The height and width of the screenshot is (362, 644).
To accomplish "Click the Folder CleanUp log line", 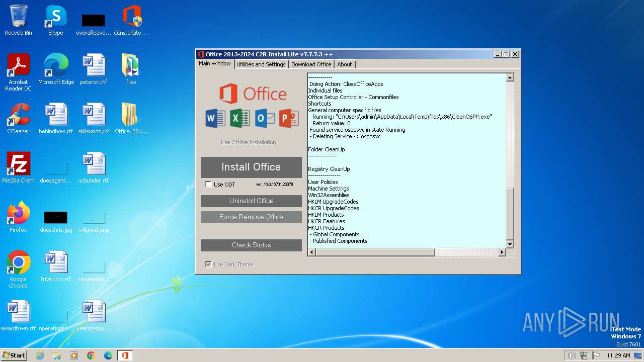I will (x=327, y=149).
